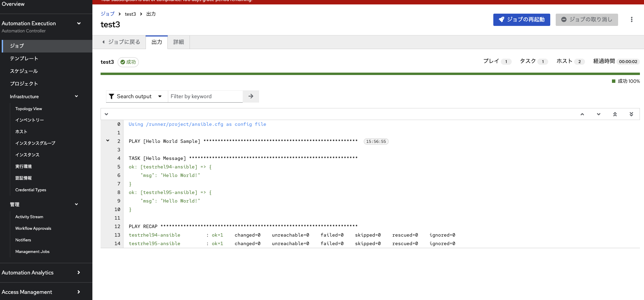The width and height of the screenshot is (644, 300).
Task: Click the 'Using /runner/project/ansible.cfg' output line
Action: coord(197,124)
